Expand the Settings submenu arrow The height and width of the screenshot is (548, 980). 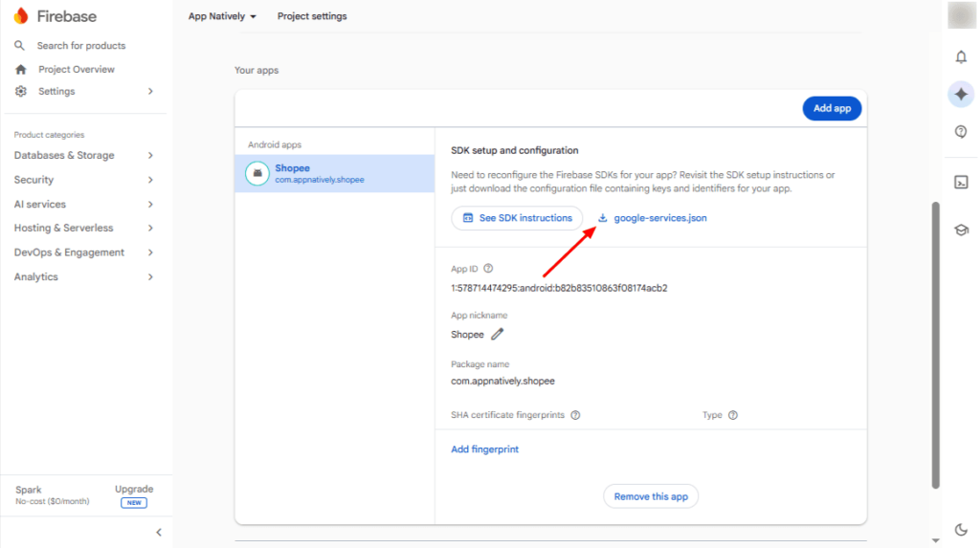(x=150, y=91)
